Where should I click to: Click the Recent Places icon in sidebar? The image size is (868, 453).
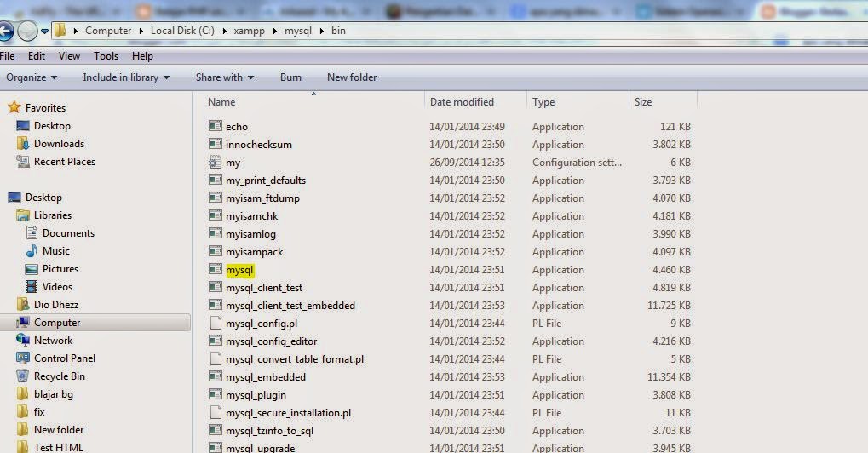23,162
